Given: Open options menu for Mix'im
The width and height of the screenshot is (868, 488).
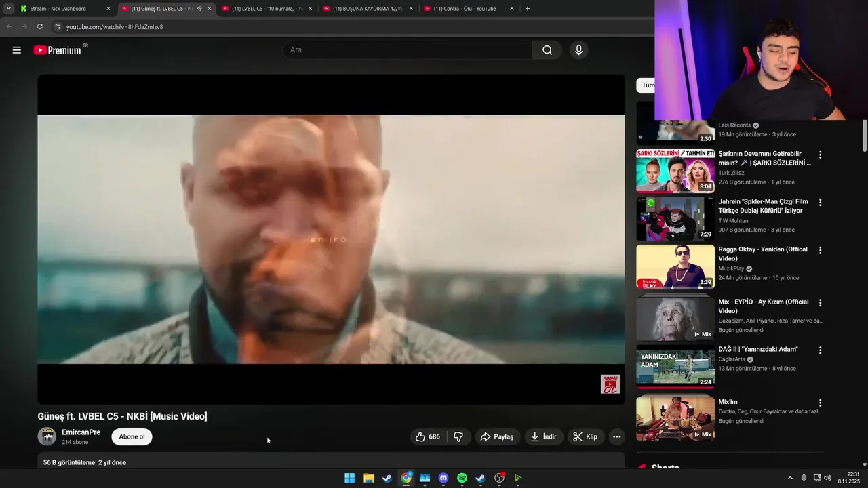Looking at the screenshot, I should pyautogui.click(x=820, y=403).
